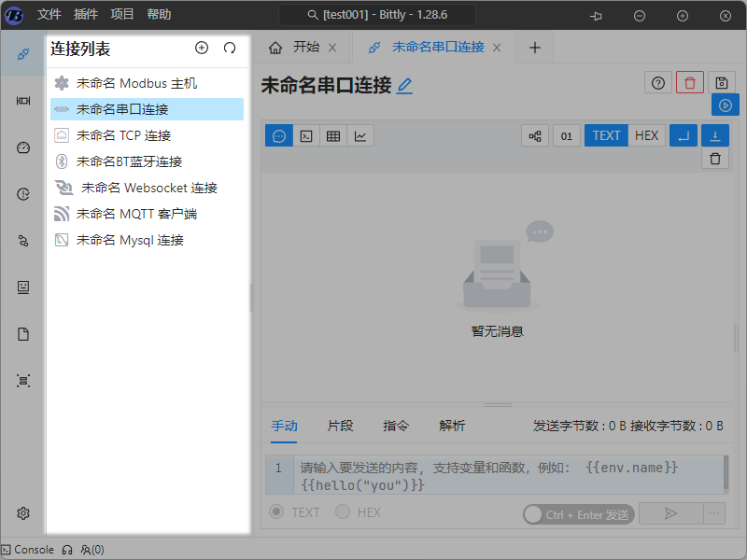Select the HEX radio button for sending
The image size is (747, 560).
344,512
